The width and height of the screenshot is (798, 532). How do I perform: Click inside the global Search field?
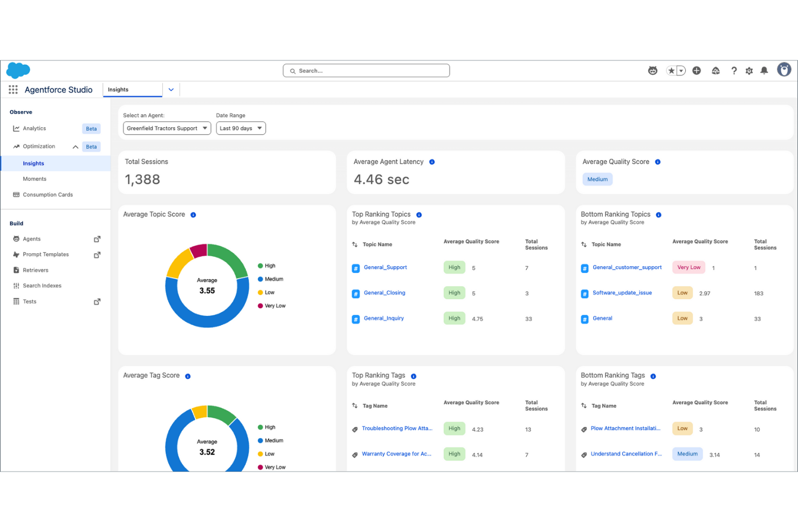pyautogui.click(x=366, y=70)
